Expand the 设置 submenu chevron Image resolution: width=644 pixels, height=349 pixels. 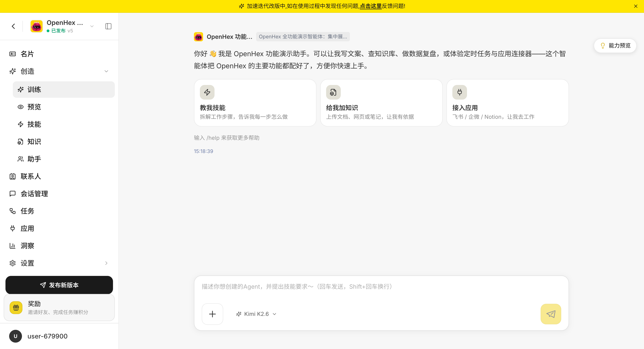click(106, 263)
